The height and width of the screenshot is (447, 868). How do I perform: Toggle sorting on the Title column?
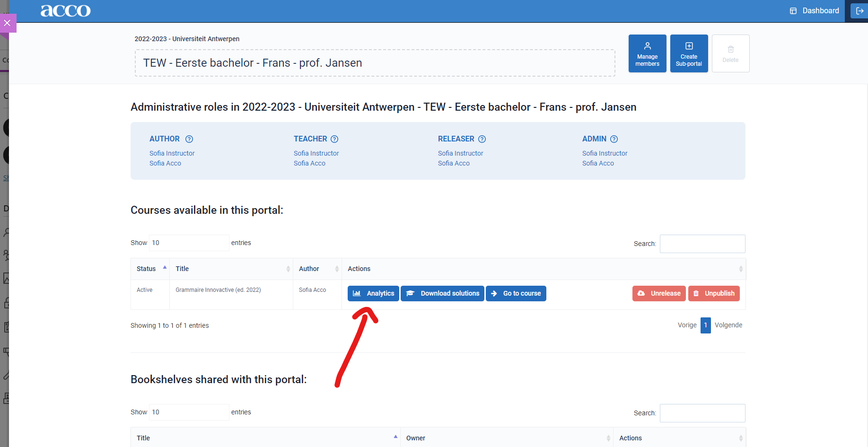tap(289, 269)
